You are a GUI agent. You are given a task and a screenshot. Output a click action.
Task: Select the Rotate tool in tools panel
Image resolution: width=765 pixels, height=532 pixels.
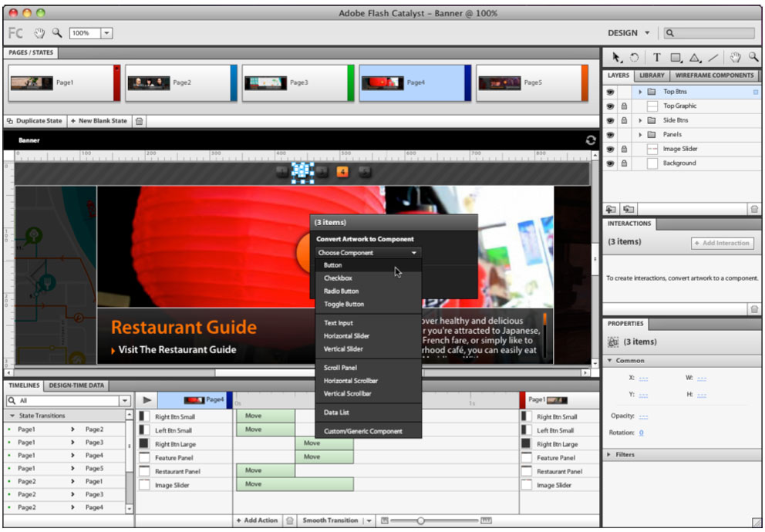pyautogui.click(x=634, y=58)
